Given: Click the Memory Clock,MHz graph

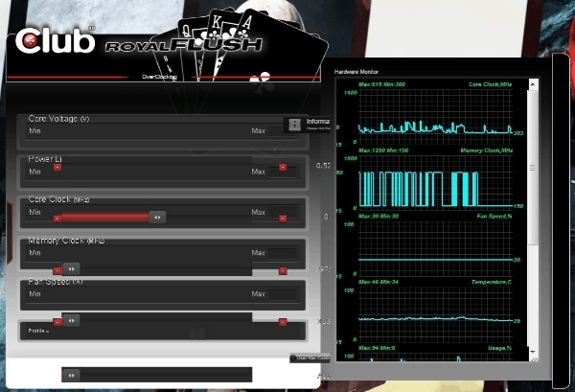Looking at the screenshot, I should coord(435,182).
